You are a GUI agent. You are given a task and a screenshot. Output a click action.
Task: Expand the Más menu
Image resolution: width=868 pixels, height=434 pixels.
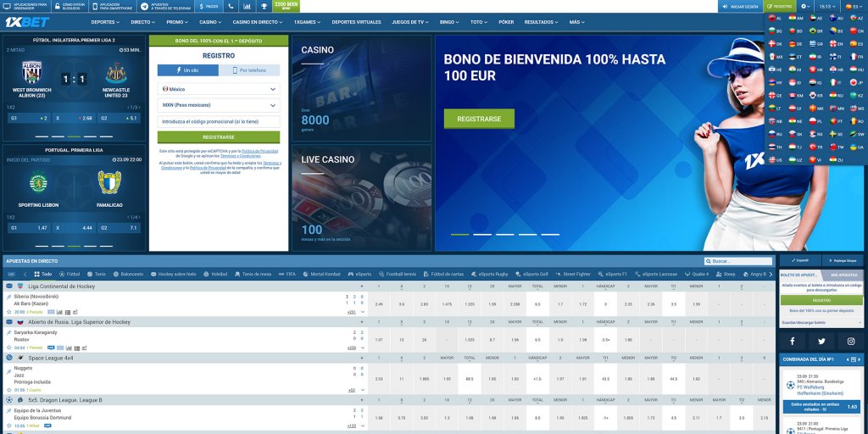pyautogui.click(x=576, y=22)
